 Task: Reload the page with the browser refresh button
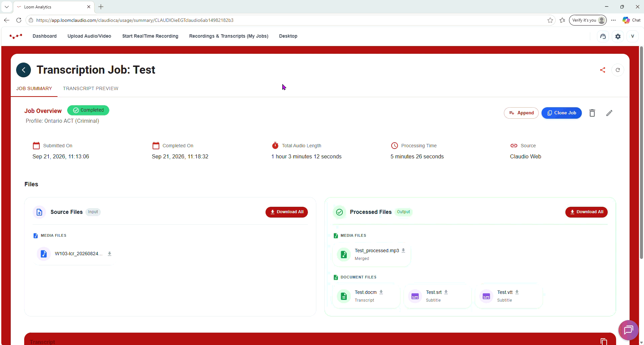click(x=19, y=20)
